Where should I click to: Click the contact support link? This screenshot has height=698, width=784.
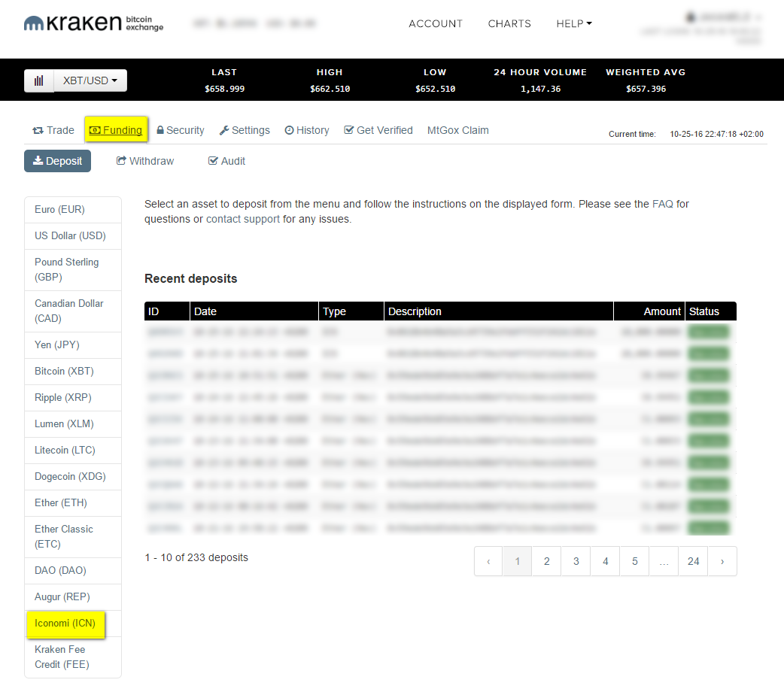[x=243, y=219]
